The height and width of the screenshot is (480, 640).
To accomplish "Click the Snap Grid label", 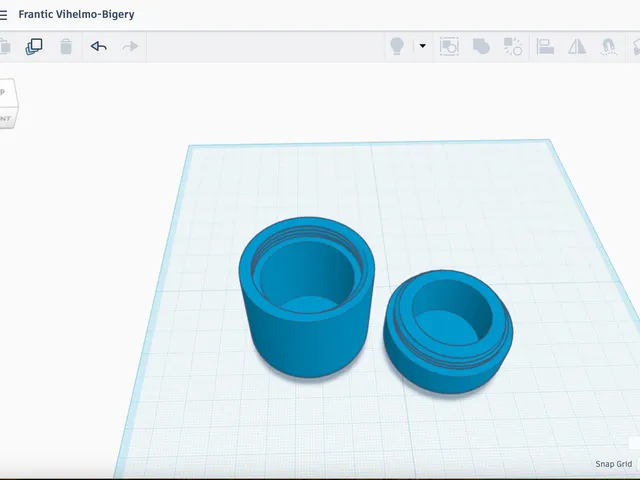I will coord(613,464).
